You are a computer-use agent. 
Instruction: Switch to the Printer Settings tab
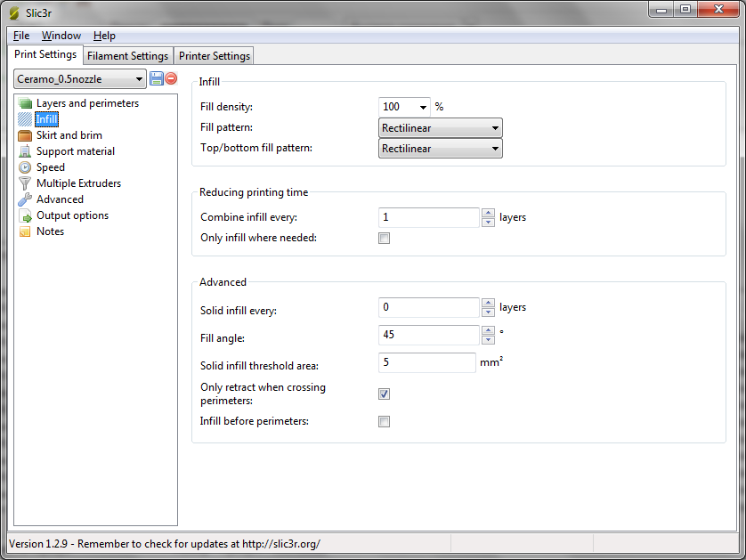pos(214,56)
